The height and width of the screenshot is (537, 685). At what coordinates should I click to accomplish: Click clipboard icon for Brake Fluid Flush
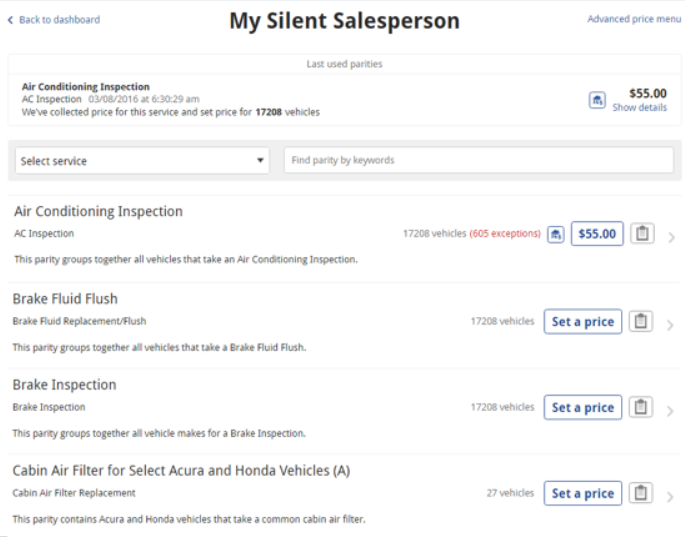pyautogui.click(x=641, y=322)
